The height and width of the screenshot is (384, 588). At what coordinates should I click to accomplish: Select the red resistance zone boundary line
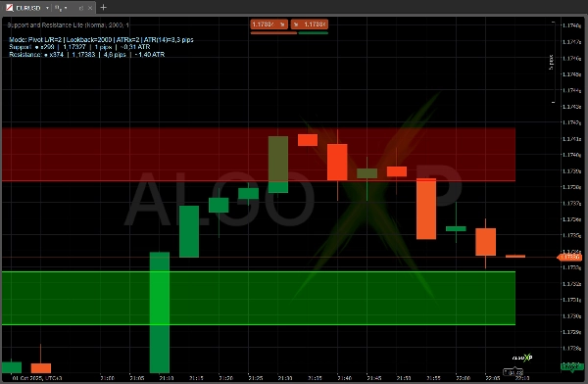[x=259, y=181]
